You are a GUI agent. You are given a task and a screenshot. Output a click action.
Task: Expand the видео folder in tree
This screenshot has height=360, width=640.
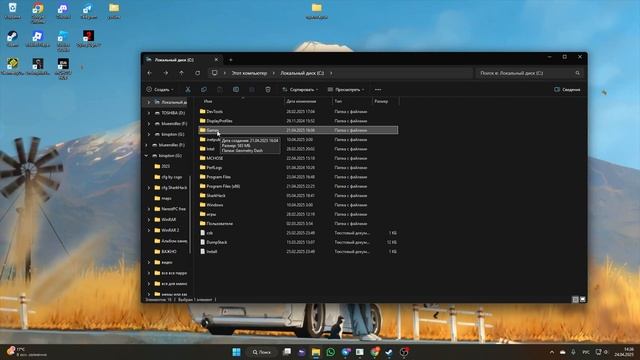tap(149, 262)
